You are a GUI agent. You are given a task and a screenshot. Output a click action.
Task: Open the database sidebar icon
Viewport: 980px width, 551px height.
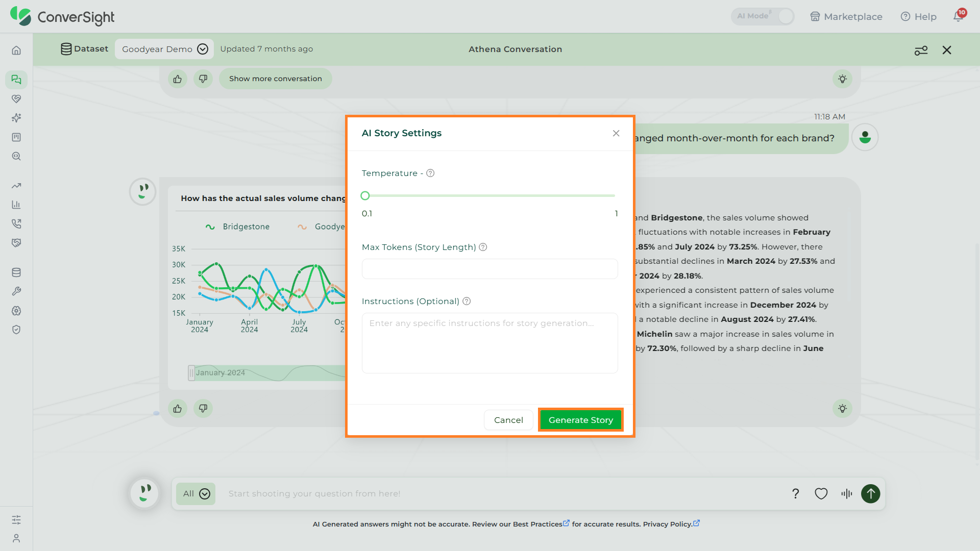click(x=16, y=272)
